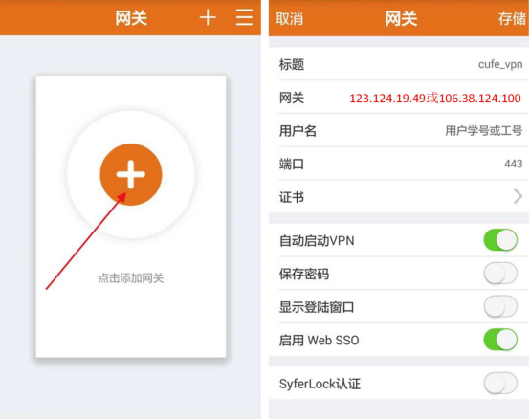This screenshot has height=420, width=530.
Task: Enable the 保存密码 switch
Action: tap(500, 273)
